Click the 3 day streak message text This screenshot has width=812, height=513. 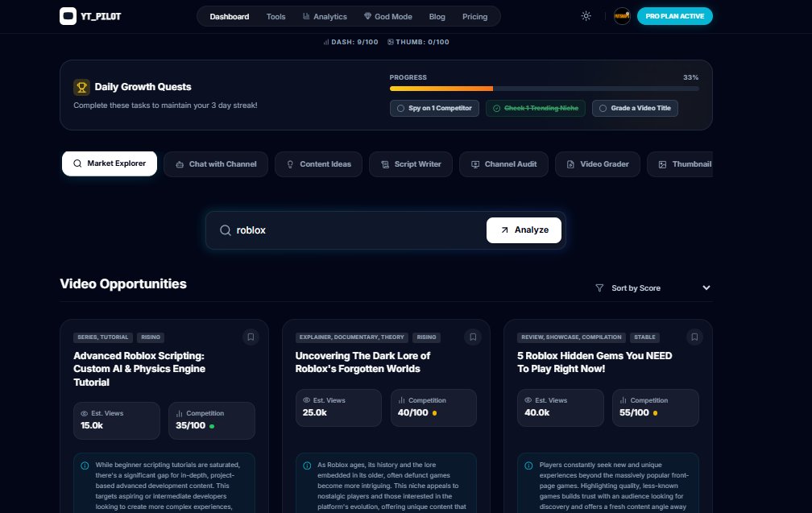click(x=165, y=105)
